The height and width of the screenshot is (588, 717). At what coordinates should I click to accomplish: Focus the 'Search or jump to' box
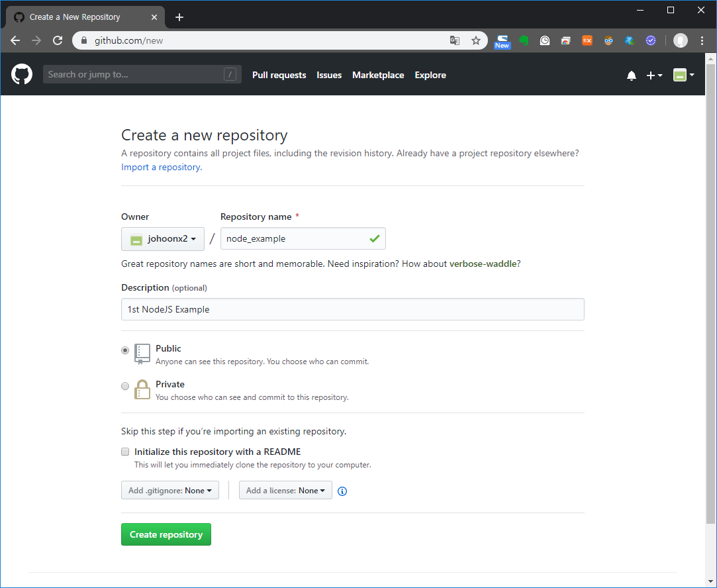(x=142, y=75)
